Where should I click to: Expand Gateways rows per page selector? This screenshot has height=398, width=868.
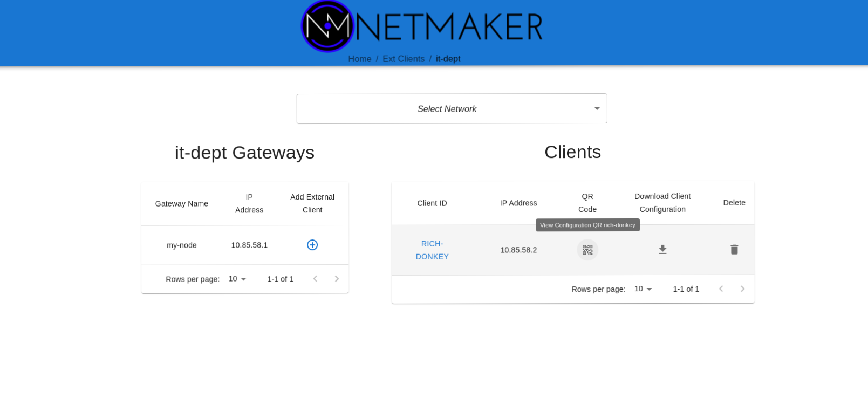pos(237,279)
